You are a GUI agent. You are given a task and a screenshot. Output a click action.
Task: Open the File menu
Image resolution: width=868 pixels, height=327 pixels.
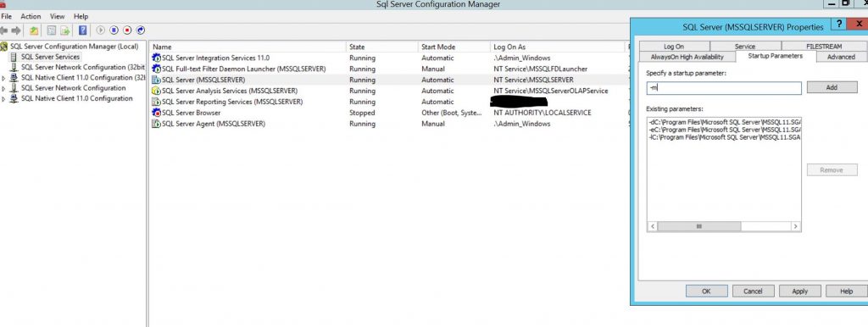pos(6,17)
